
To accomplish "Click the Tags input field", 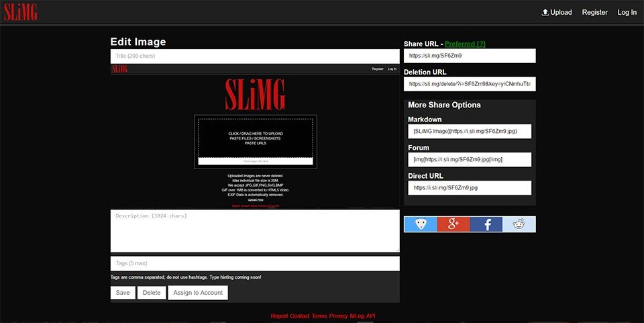I will click(x=255, y=263).
